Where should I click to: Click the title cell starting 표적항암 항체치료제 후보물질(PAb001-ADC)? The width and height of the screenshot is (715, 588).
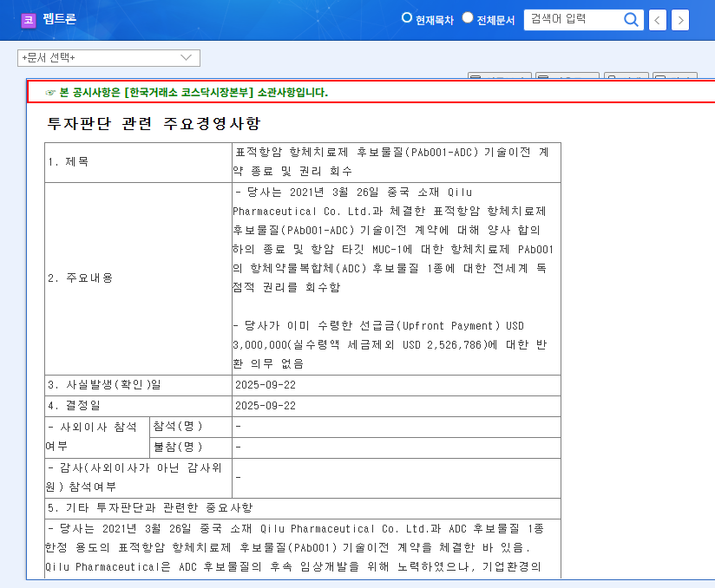(x=396, y=162)
